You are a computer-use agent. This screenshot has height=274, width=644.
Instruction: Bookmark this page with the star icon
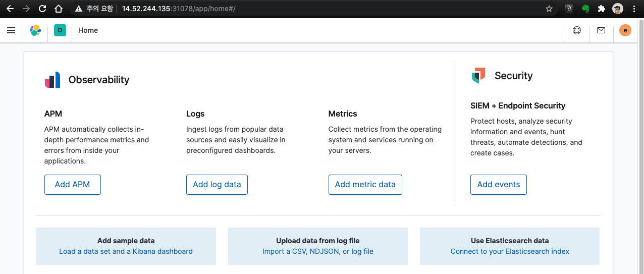point(549,9)
